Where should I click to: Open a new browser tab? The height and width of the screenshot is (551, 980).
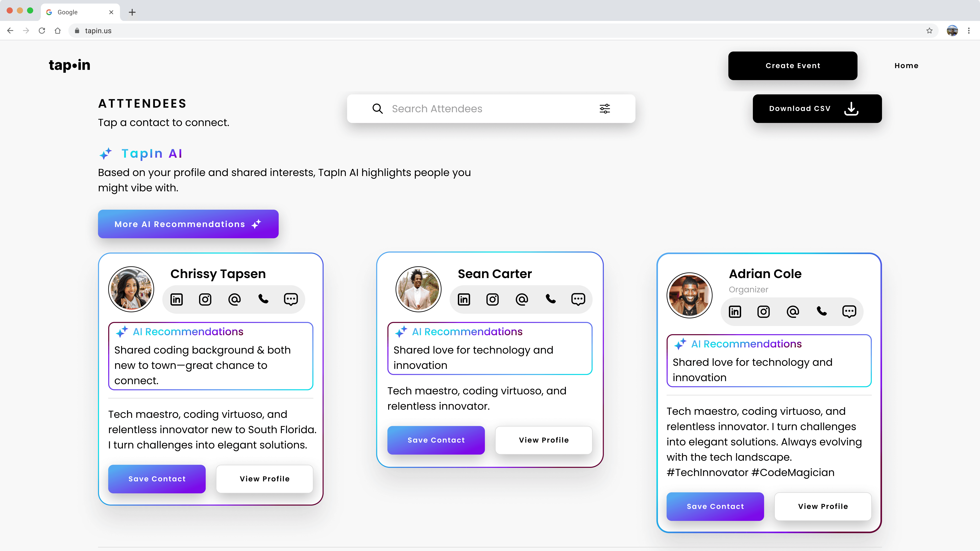132,12
